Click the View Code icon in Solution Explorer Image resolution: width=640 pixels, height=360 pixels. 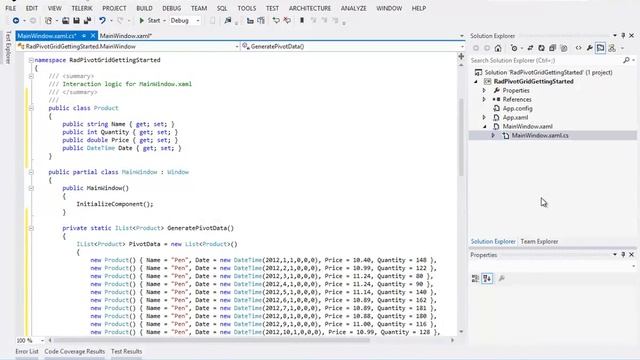point(578,48)
